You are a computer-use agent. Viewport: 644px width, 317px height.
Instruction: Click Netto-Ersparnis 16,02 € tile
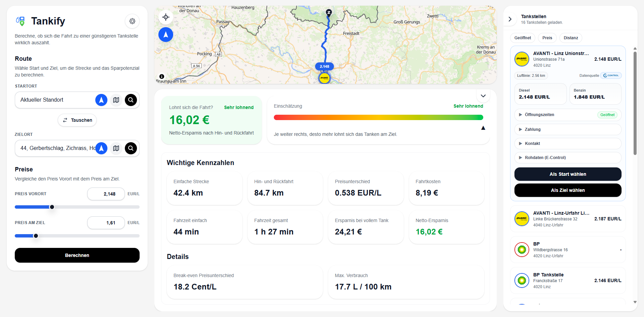tap(447, 227)
